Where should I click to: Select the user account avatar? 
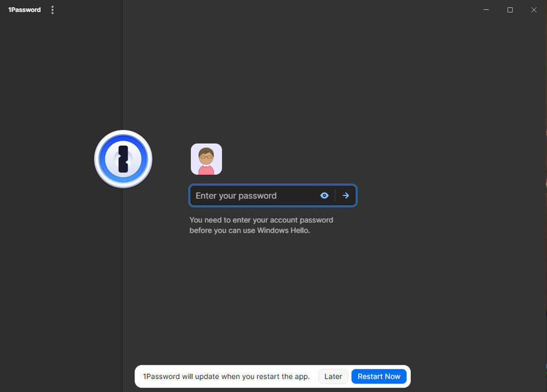click(206, 159)
